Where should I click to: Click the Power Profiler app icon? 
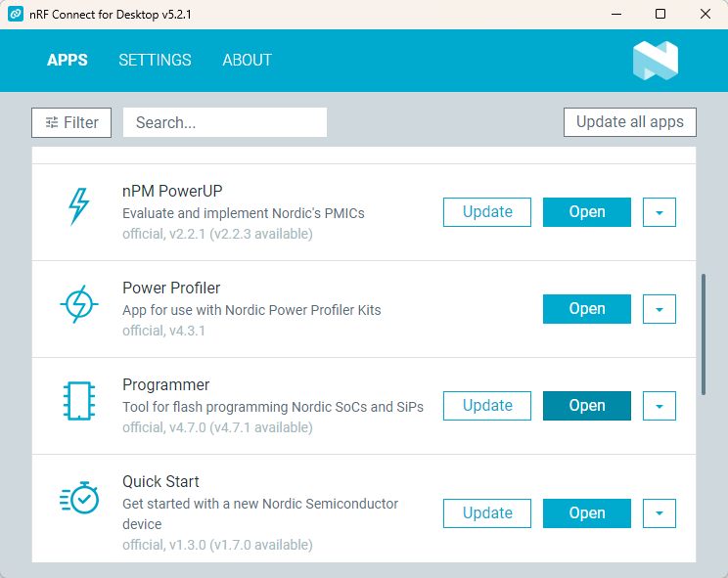point(79,304)
